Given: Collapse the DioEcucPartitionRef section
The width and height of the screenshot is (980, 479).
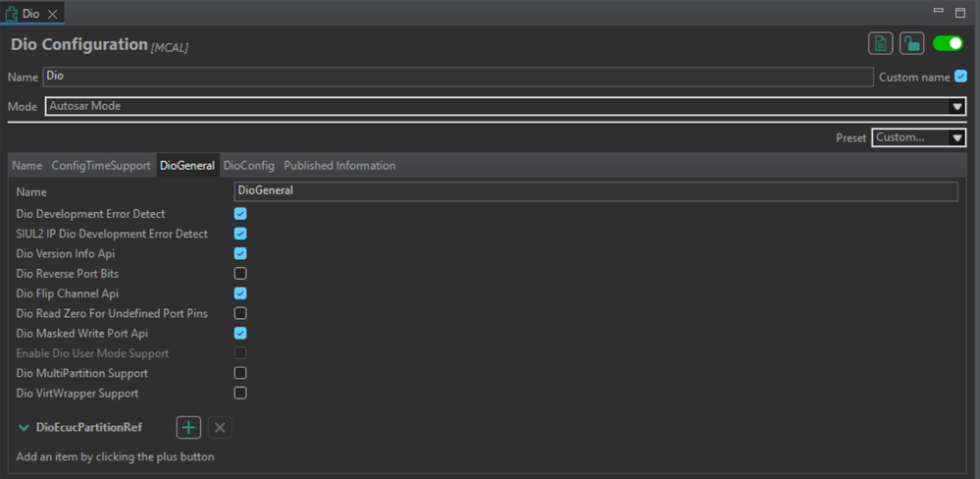Looking at the screenshot, I should pyautogui.click(x=24, y=428).
